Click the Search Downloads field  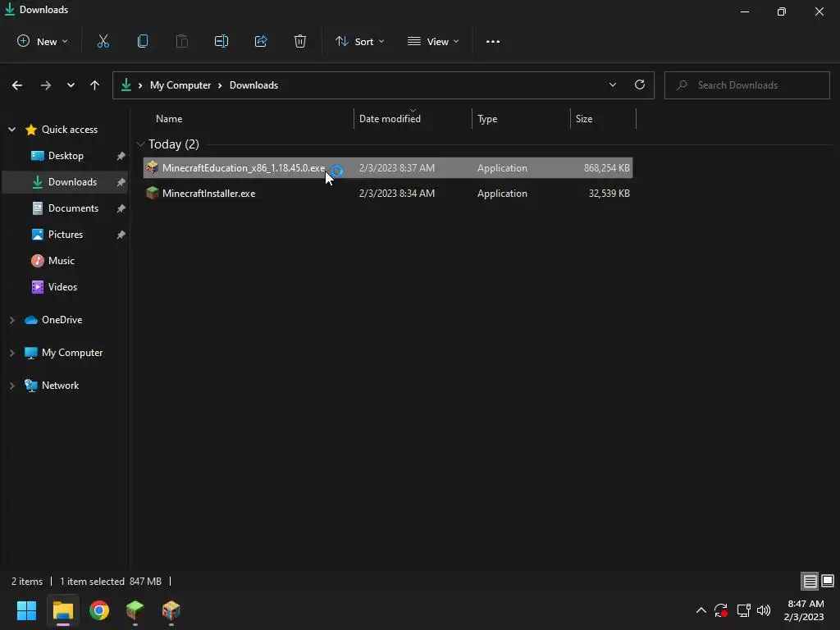[746, 85]
